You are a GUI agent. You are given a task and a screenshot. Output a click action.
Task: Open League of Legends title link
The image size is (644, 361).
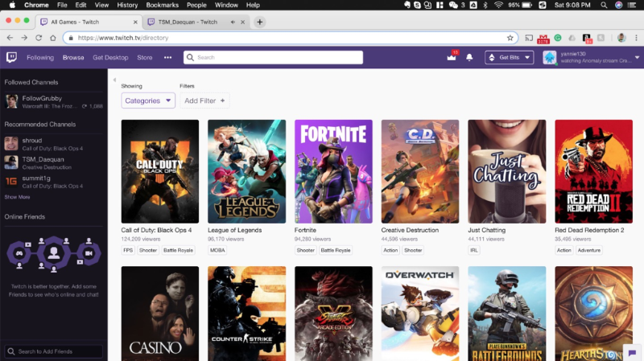pos(234,230)
